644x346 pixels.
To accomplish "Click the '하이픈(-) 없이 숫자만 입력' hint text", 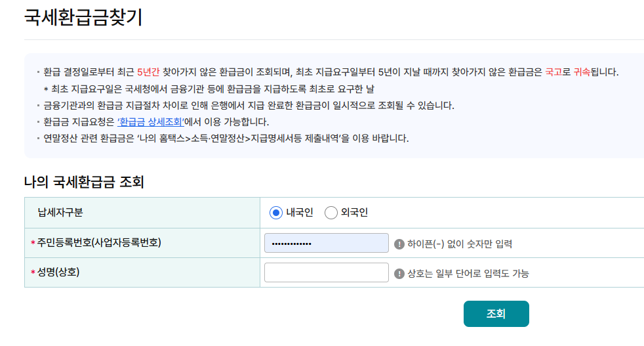I will (x=460, y=244).
